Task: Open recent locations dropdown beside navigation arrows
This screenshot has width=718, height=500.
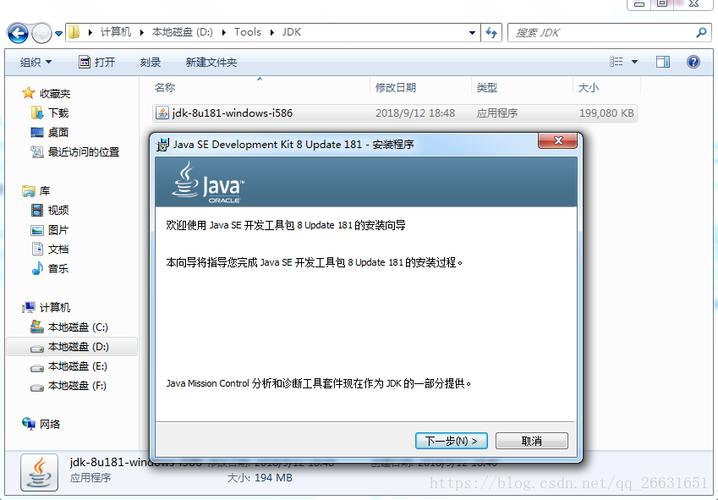Action: pyautogui.click(x=59, y=33)
